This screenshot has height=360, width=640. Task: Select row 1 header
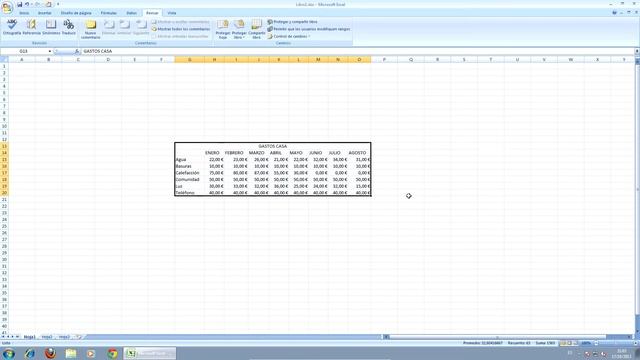4,66
